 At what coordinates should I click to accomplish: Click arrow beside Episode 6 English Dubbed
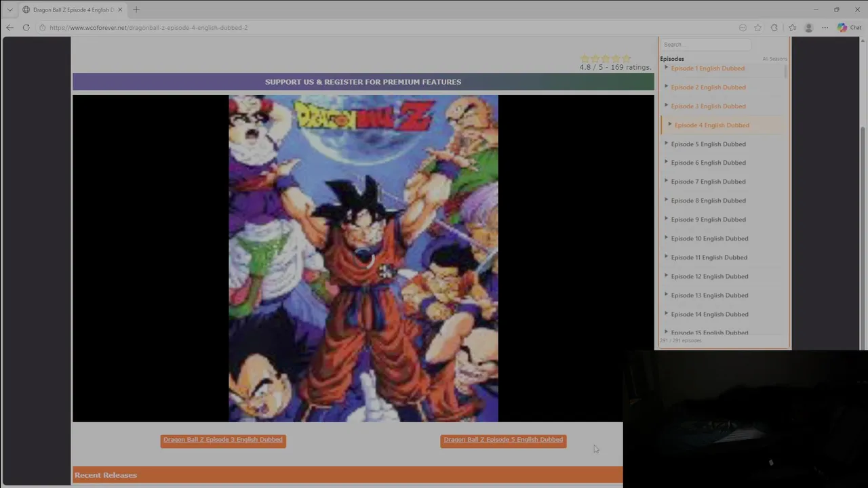click(666, 162)
